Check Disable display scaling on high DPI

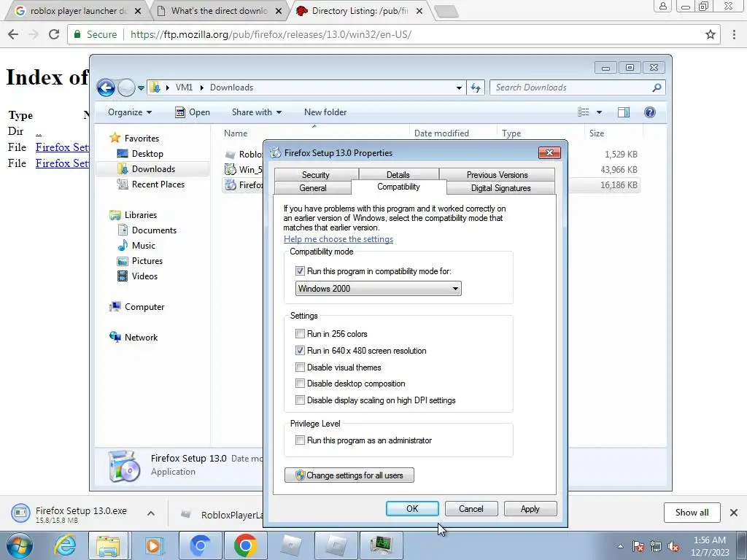click(x=300, y=400)
